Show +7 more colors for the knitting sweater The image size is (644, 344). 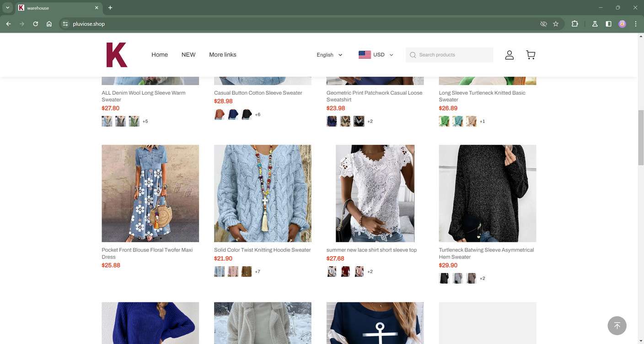[258, 271]
